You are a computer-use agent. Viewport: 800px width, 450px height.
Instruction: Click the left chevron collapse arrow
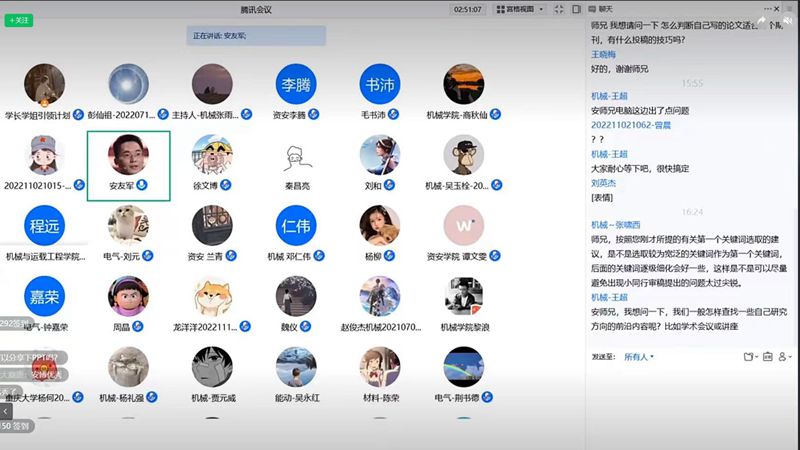6,411
